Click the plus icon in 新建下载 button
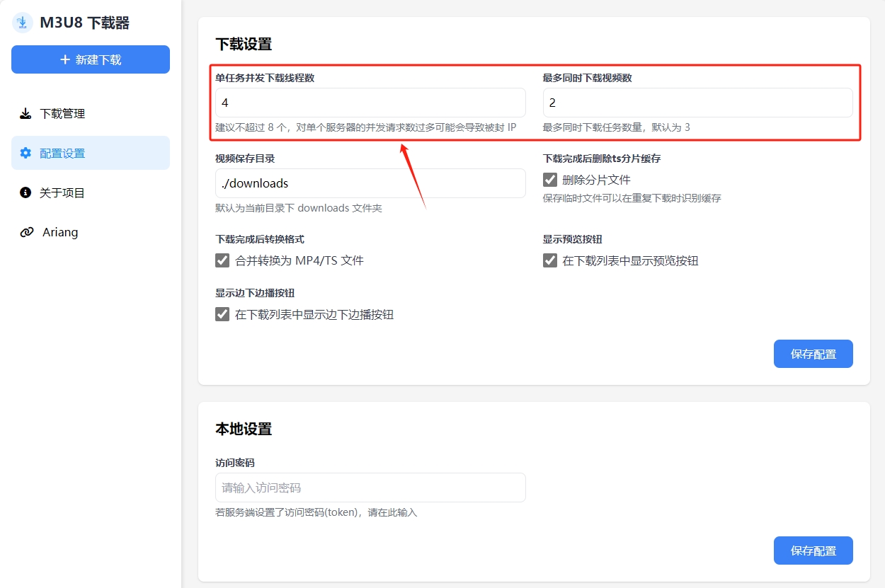The image size is (885, 588). click(x=65, y=59)
